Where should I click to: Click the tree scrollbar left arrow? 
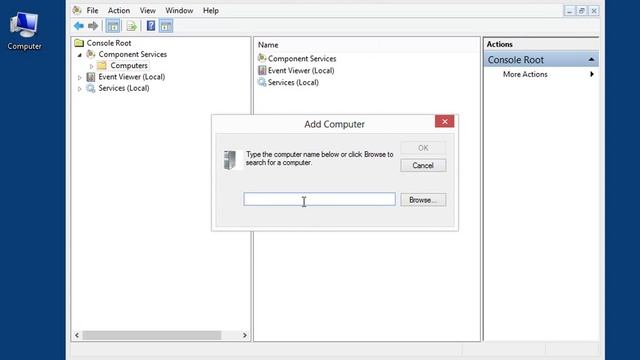77,335
